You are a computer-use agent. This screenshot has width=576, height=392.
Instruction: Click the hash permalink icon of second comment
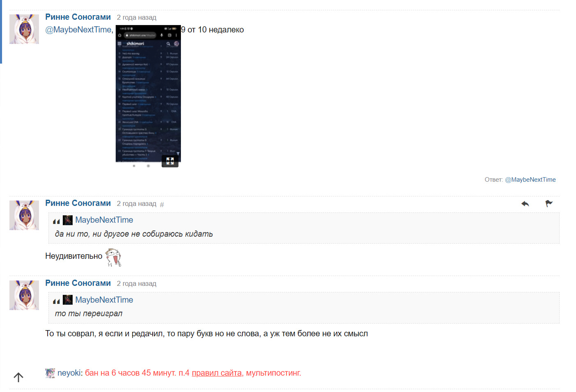[162, 205]
